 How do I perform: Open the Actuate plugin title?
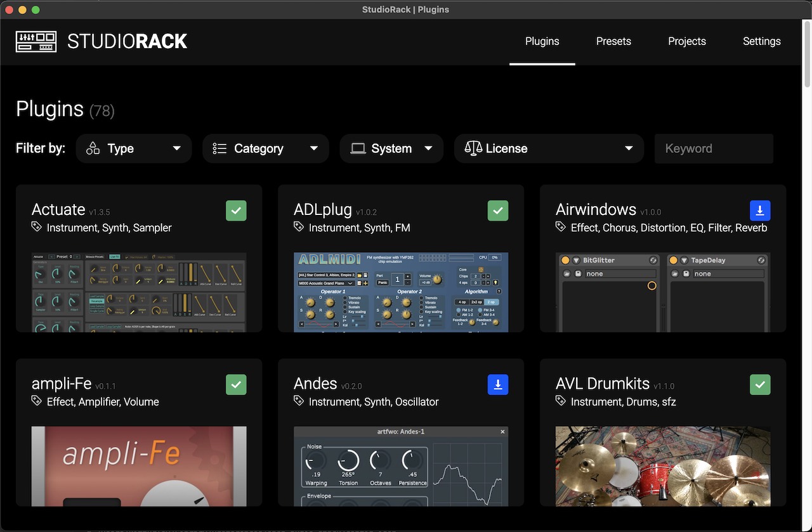pos(58,209)
